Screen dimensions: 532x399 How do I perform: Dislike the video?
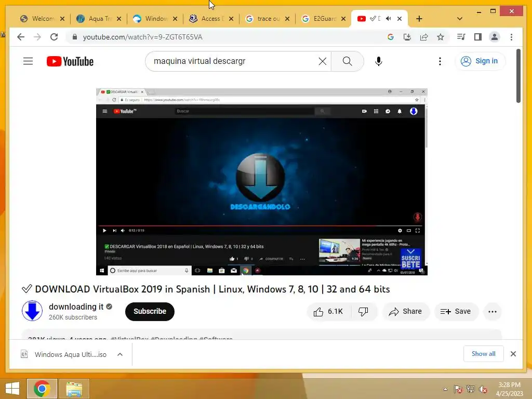point(363,312)
